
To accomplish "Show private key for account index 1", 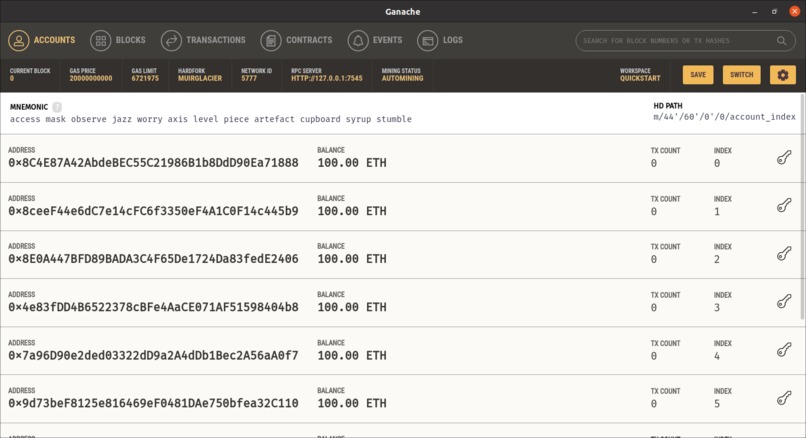I will click(784, 206).
